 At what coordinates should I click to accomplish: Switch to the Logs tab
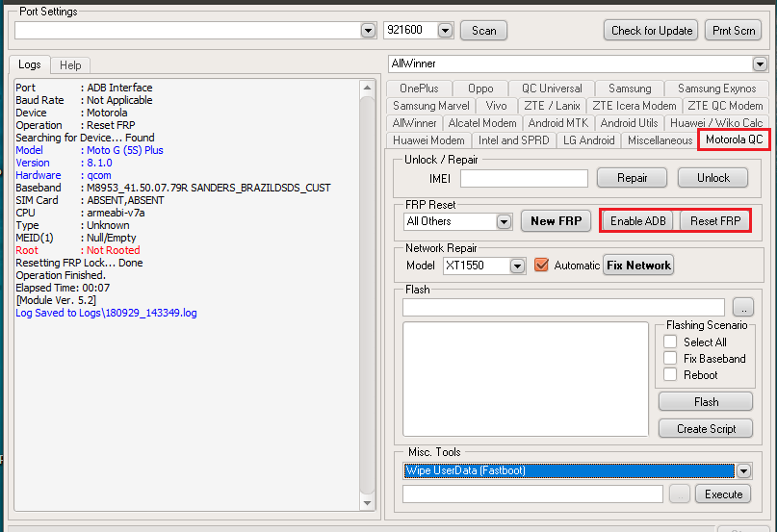[x=30, y=64]
